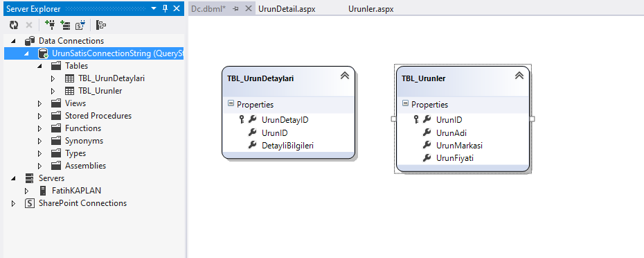Image resolution: width=644 pixels, height=258 pixels.
Task: Collapse the Tables folder
Action: (x=40, y=67)
